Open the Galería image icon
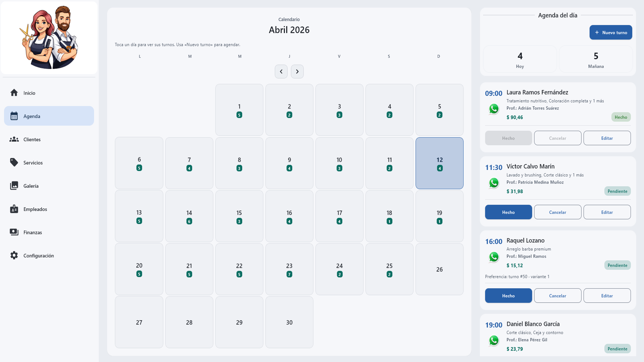 [14, 186]
